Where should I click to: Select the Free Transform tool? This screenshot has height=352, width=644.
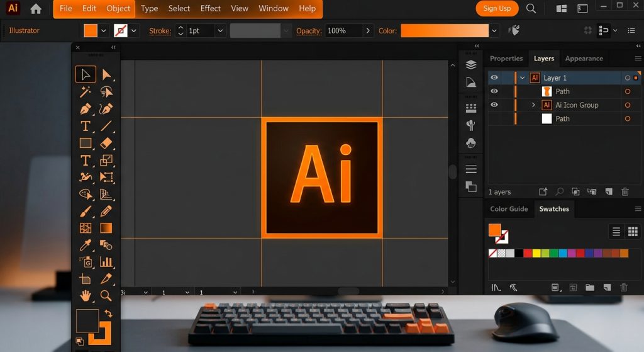(x=106, y=177)
